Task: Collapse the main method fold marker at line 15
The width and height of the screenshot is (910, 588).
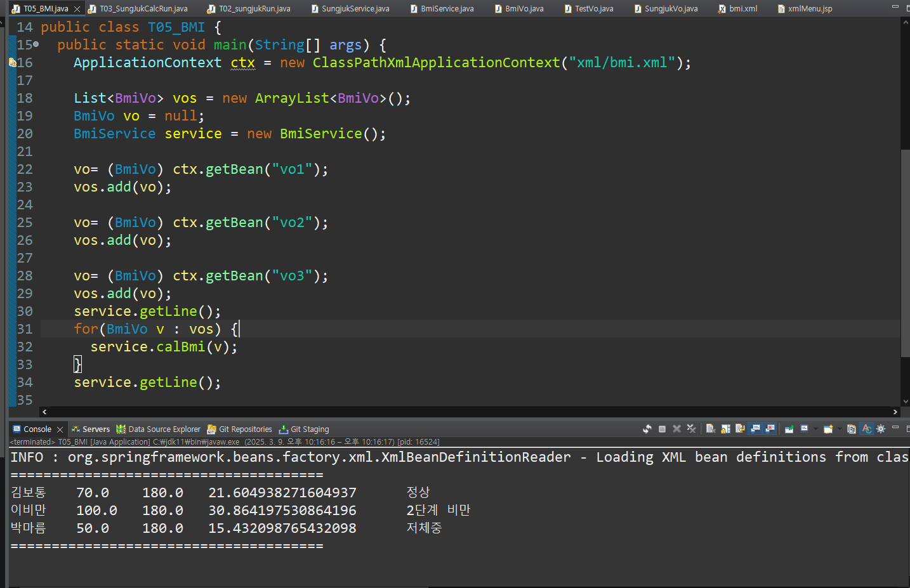Action: (36, 44)
